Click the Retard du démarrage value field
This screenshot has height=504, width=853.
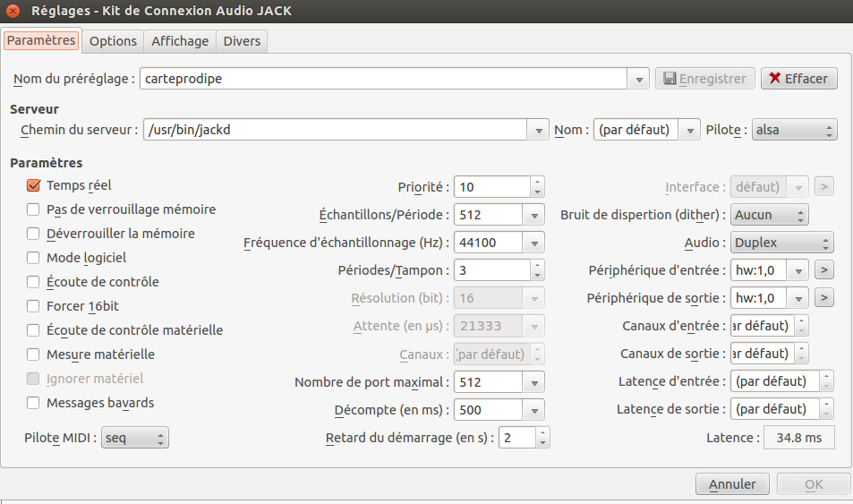[x=517, y=438]
